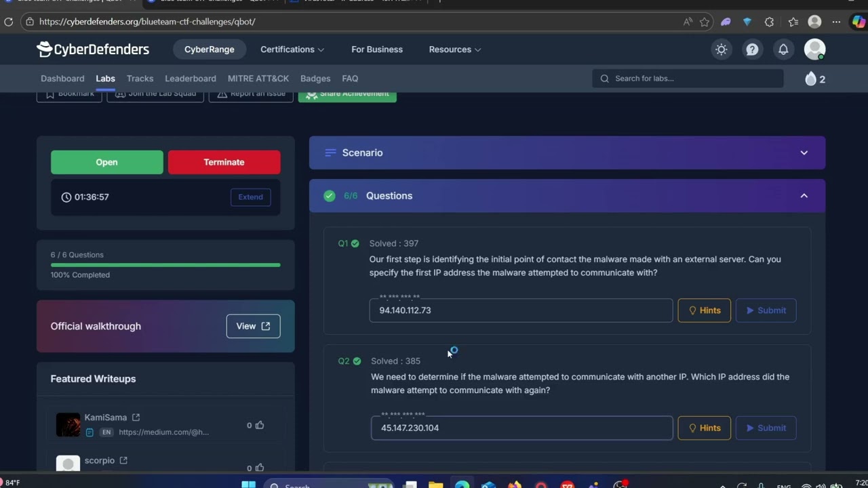Open Microsoft Edge from the taskbar
This screenshot has width=868, height=488.
pos(462,485)
